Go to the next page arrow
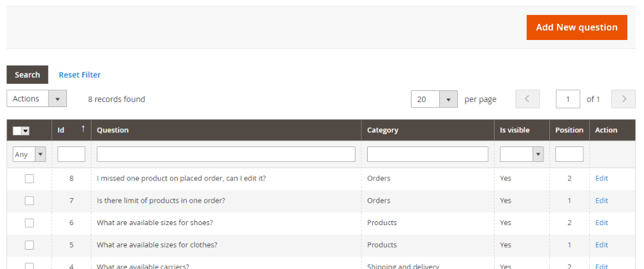This screenshot has height=269, width=644. 623,99
